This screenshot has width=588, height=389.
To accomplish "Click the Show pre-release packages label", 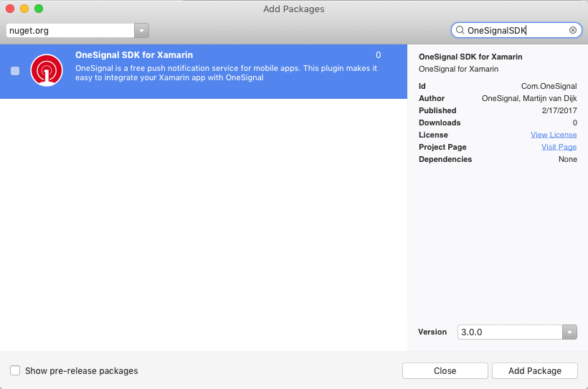I will pyautogui.click(x=81, y=370).
